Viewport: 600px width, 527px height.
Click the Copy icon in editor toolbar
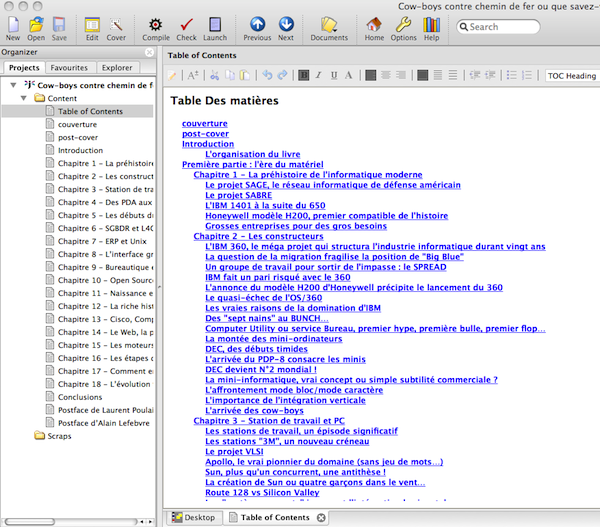pyautogui.click(x=230, y=75)
